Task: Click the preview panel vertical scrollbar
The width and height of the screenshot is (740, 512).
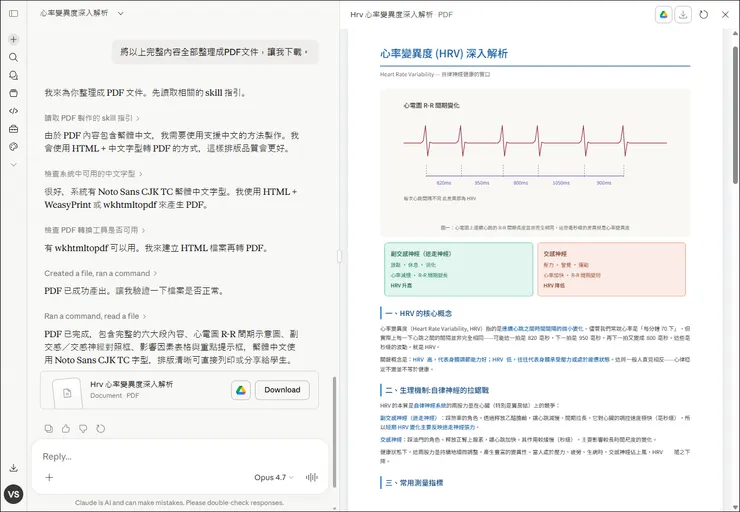Action: click(x=735, y=115)
